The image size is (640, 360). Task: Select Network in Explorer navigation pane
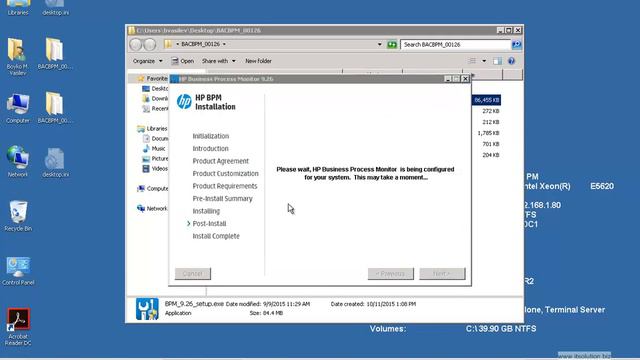pos(152,209)
